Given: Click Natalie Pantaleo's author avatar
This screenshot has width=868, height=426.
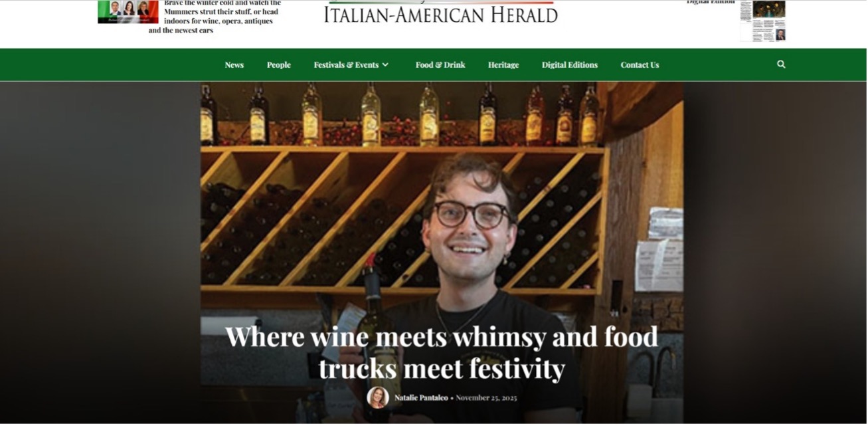Looking at the screenshot, I should (x=378, y=397).
